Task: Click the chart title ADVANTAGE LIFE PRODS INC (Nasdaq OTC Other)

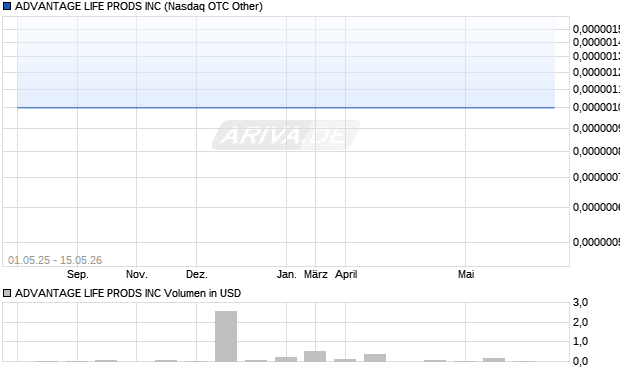Action: coord(139,6)
